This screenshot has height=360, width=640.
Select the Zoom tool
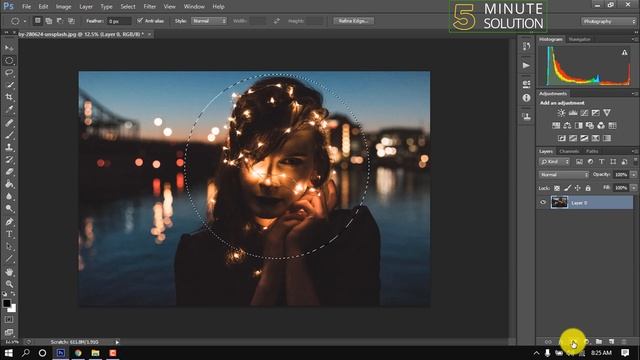(x=9, y=284)
